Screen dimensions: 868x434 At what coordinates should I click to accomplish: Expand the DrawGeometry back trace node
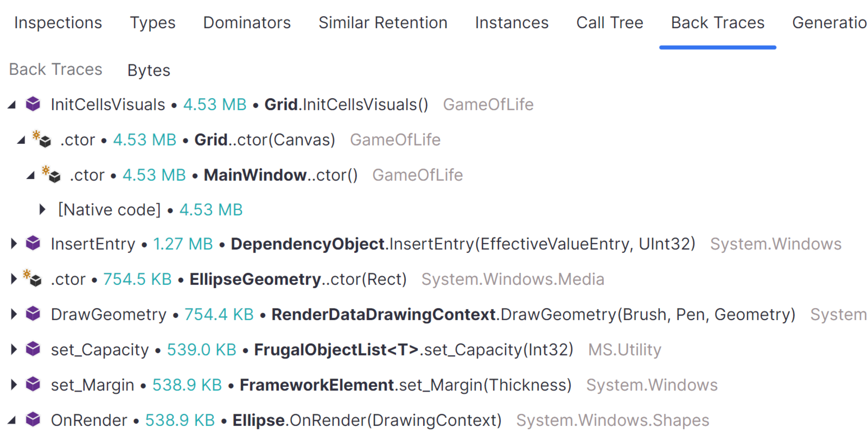point(14,314)
